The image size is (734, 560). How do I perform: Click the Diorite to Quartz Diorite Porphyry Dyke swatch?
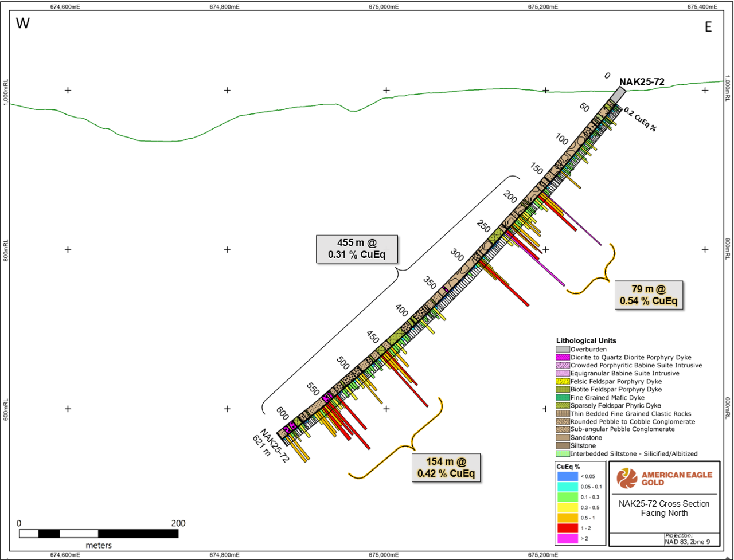click(x=562, y=357)
